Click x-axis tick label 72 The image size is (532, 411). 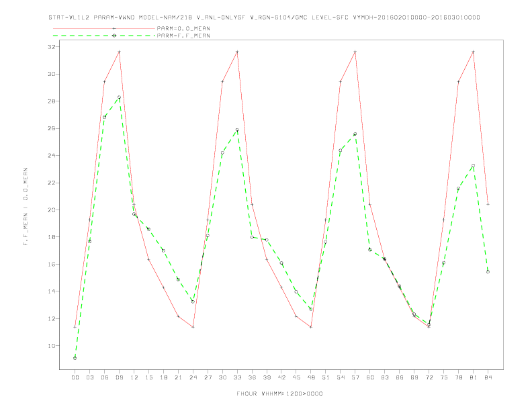click(429, 377)
